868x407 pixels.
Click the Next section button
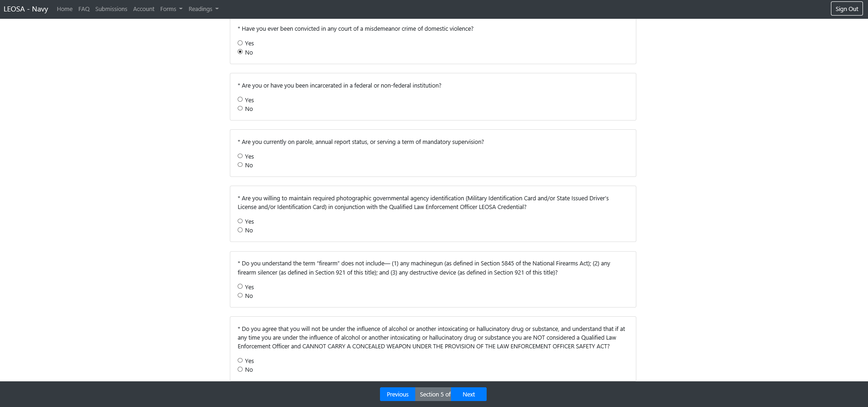point(468,394)
